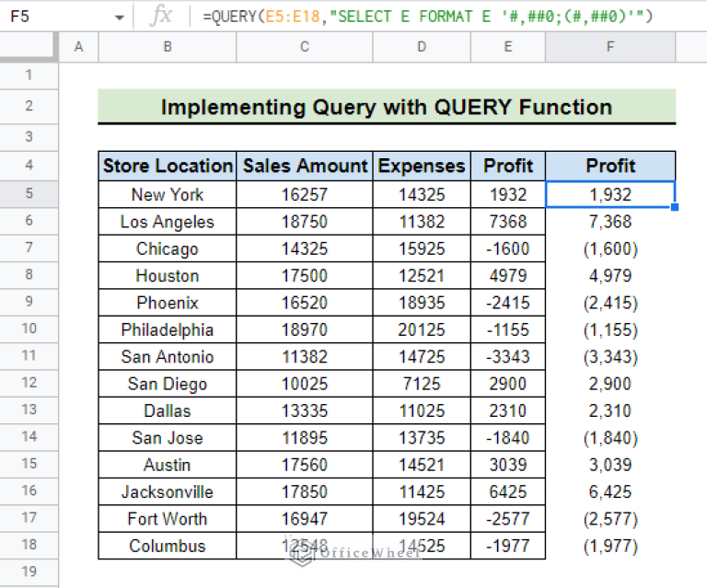
Task: Select column D header
Action: click(x=422, y=47)
